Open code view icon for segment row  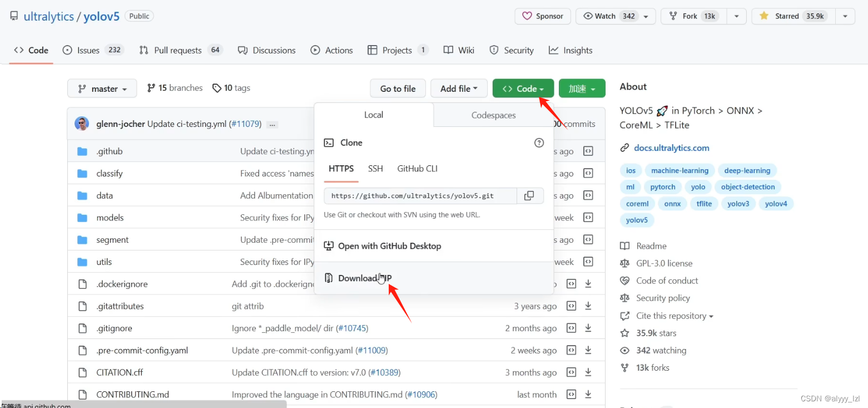[x=588, y=240]
